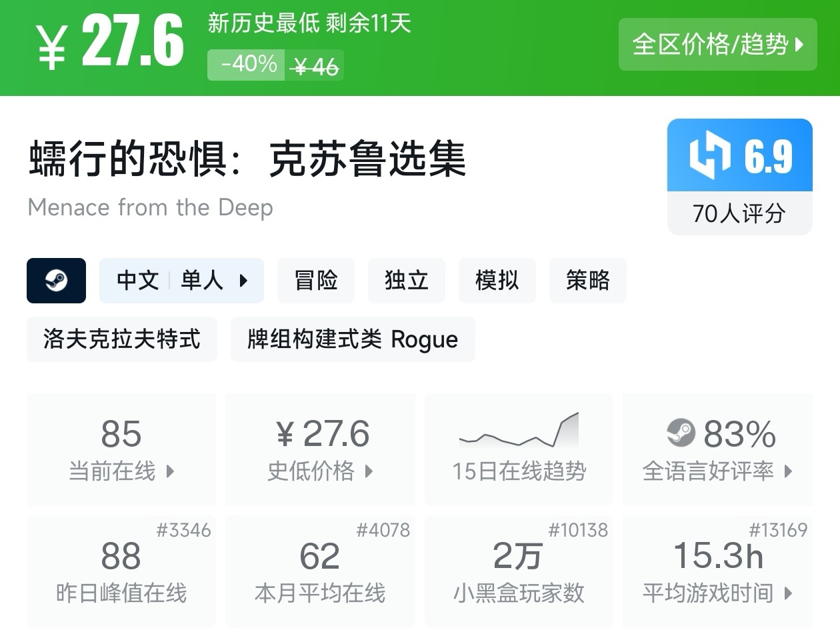Open 史低价格 lowest price history
The height and width of the screenshot is (630, 840).
[321, 449]
